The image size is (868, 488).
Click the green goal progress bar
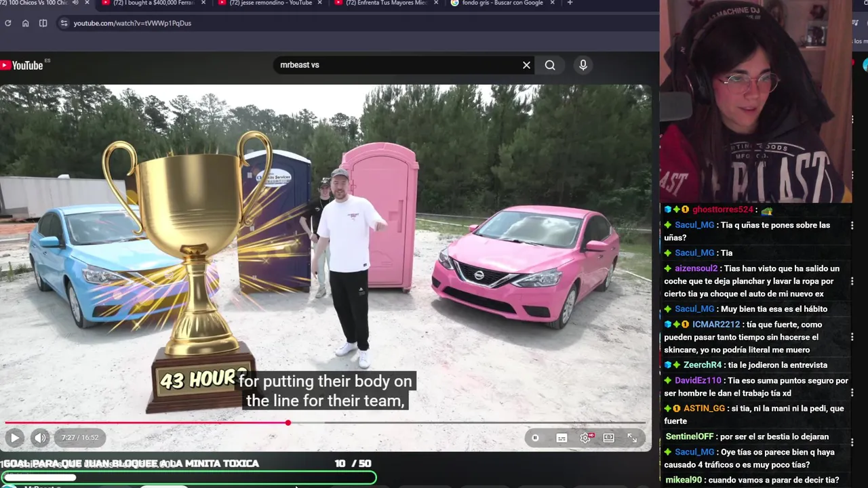(188, 479)
